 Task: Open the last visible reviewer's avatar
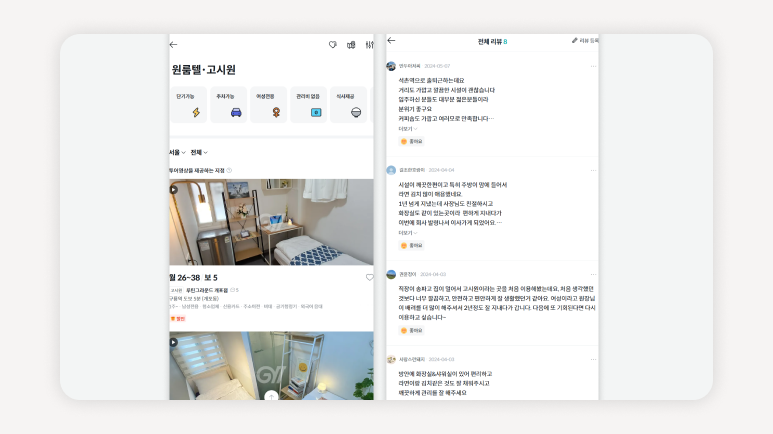click(391, 360)
